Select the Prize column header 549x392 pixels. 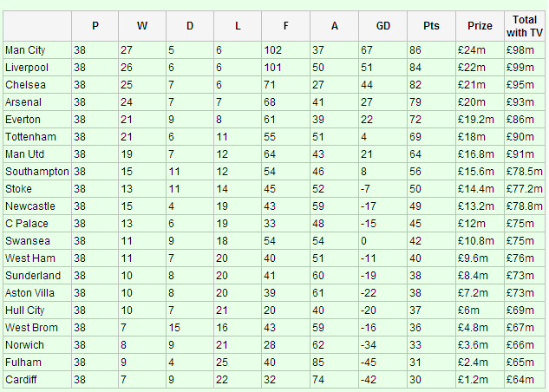click(480, 26)
